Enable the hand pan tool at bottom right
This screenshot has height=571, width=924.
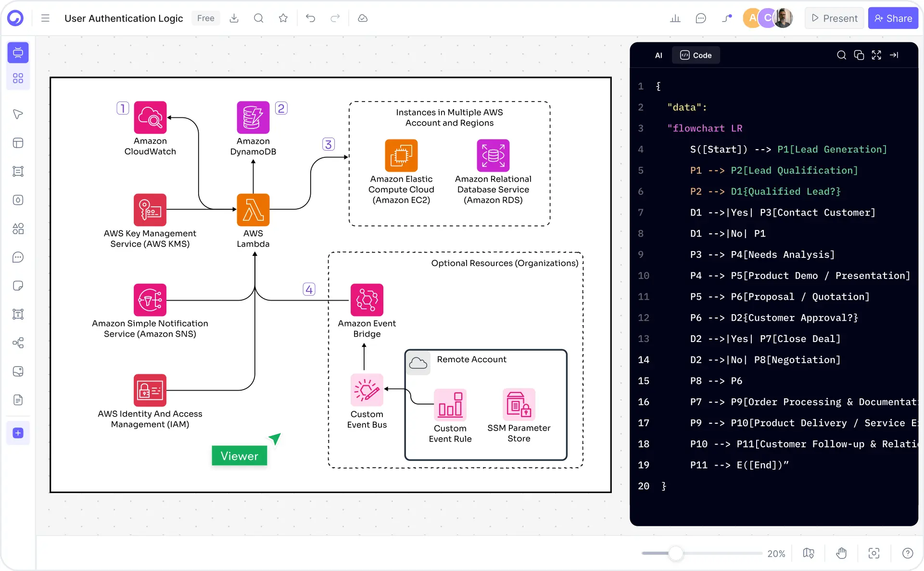841,553
